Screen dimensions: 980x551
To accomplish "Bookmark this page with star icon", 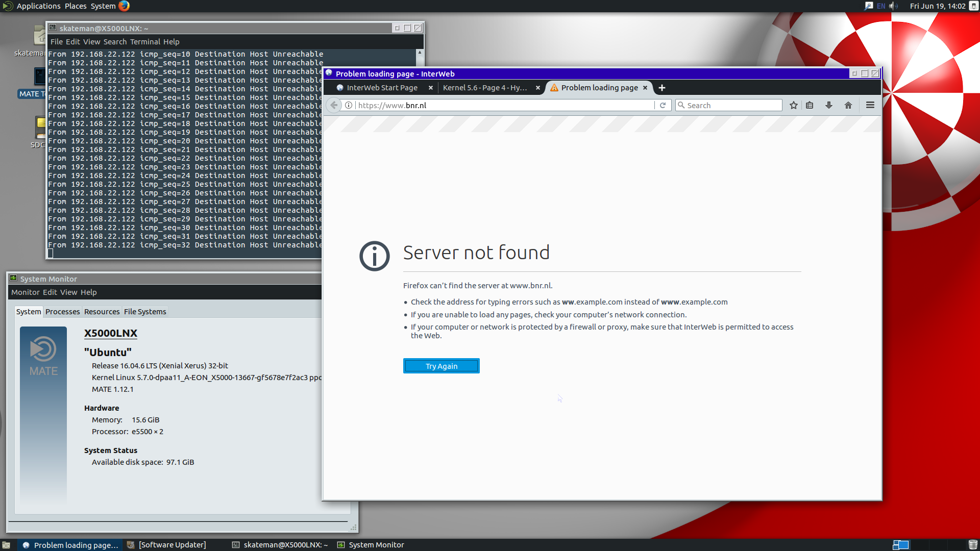I will pos(793,105).
